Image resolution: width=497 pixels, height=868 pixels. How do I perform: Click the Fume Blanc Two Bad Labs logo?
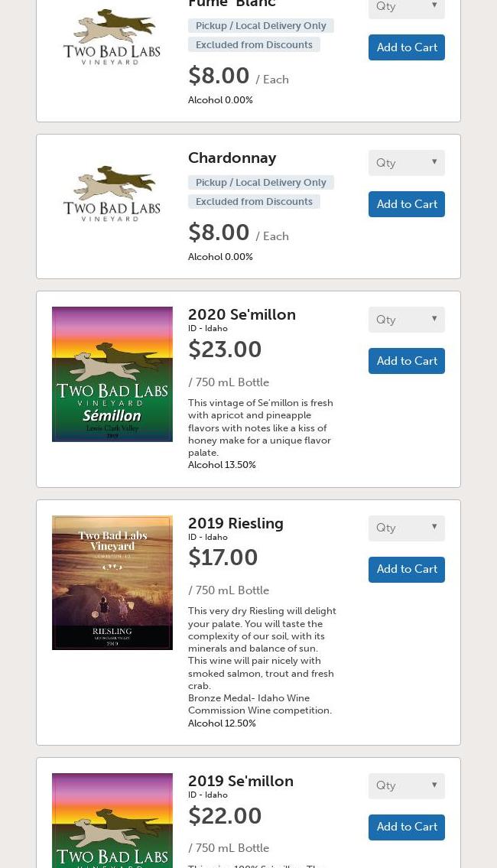coord(112,37)
